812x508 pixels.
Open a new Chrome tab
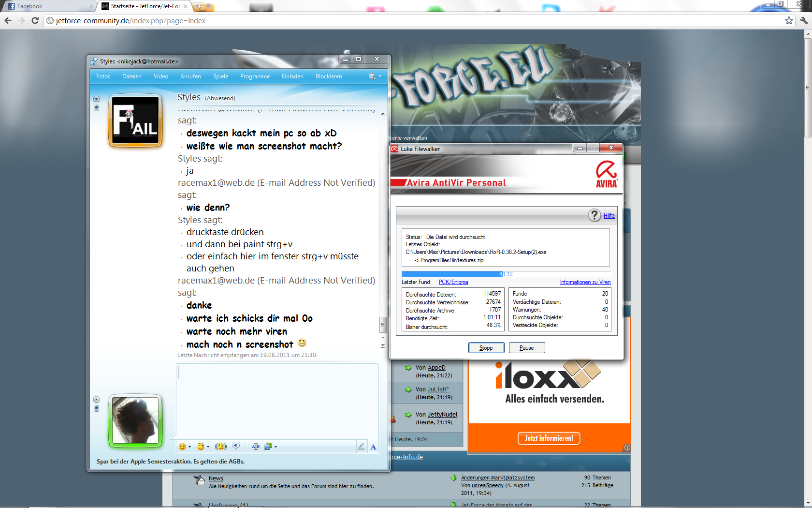(199, 6)
